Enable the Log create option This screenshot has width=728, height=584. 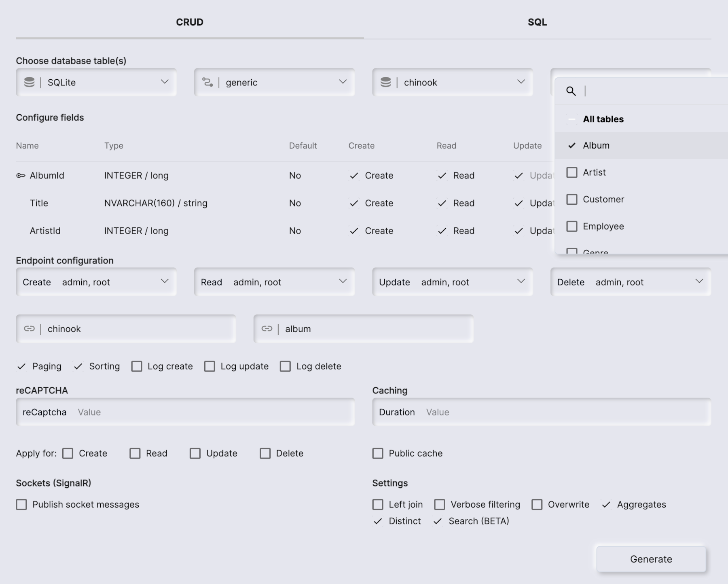click(x=137, y=366)
